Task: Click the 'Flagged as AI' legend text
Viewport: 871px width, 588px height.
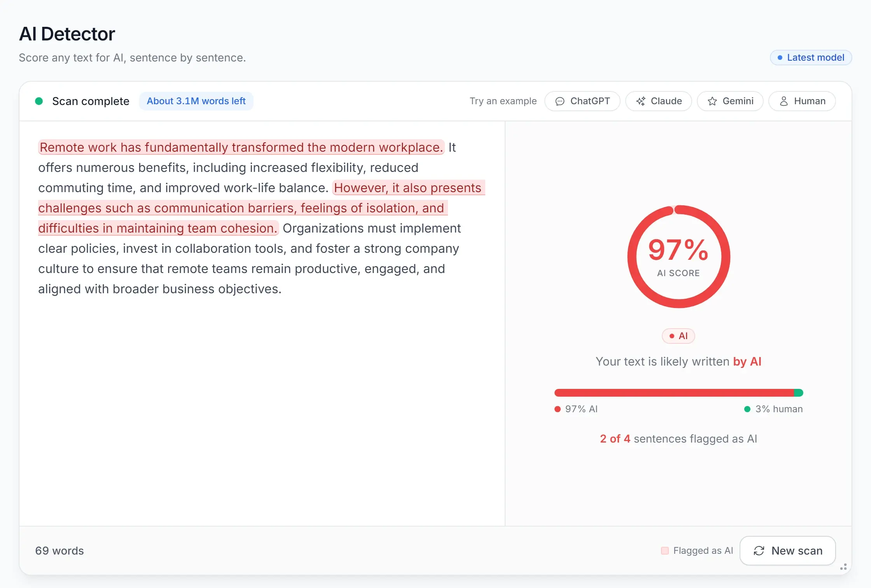Action: (703, 551)
